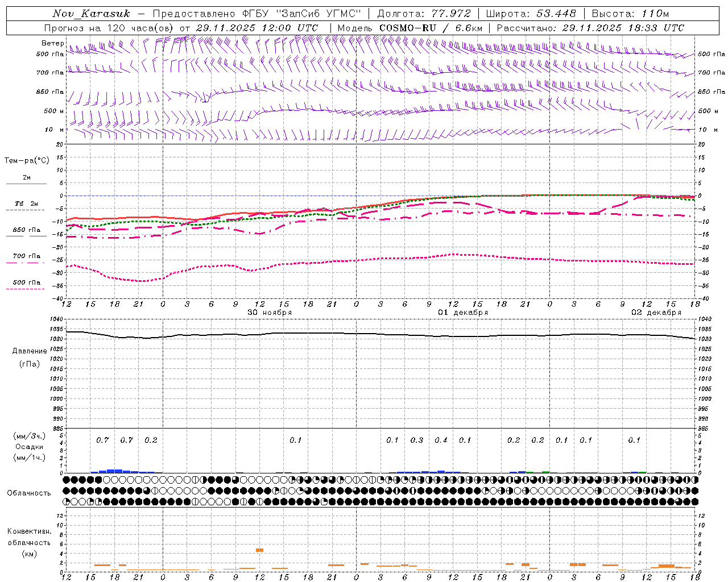Click the Рассчитано: 29.11.2025 18:33 UTC timestamp
728x582 pixels.
[591, 28]
